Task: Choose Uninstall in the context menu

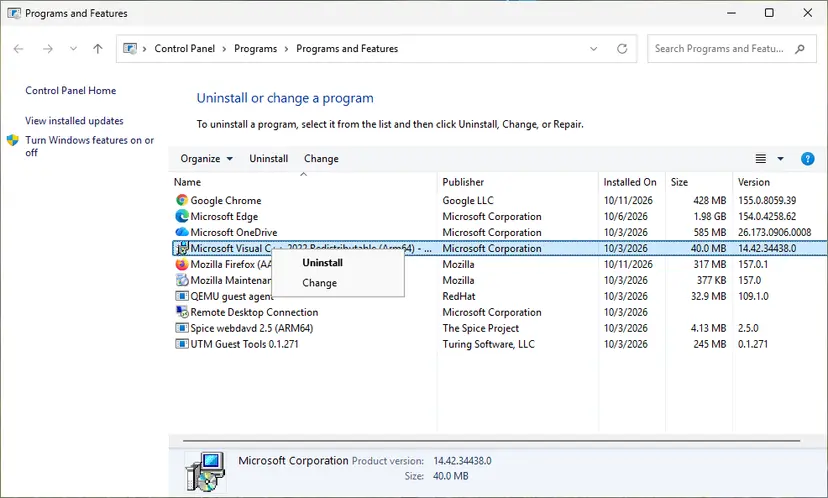Action: (x=322, y=262)
